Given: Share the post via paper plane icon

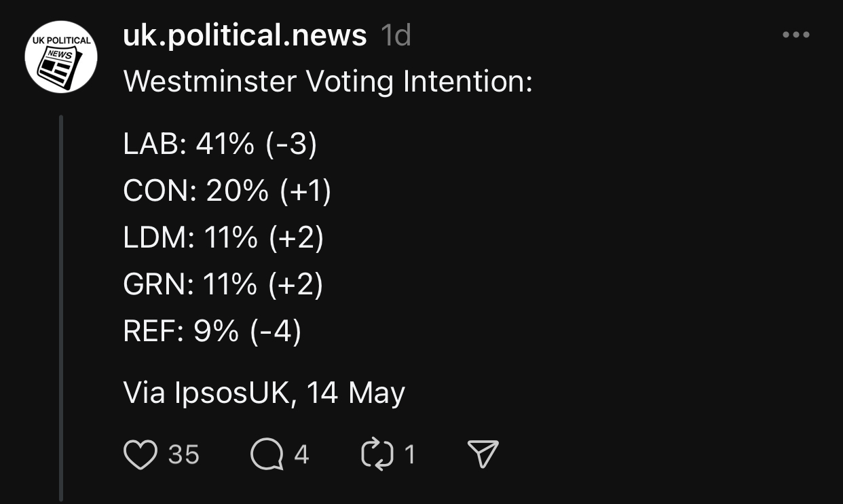Looking at the screenshot, I should [483, 454].
